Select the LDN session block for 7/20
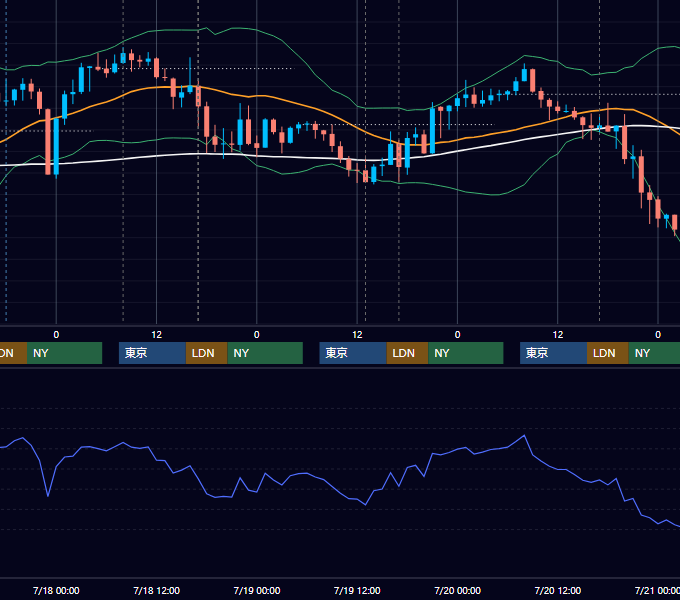680x600 pixels. (608, 353)
